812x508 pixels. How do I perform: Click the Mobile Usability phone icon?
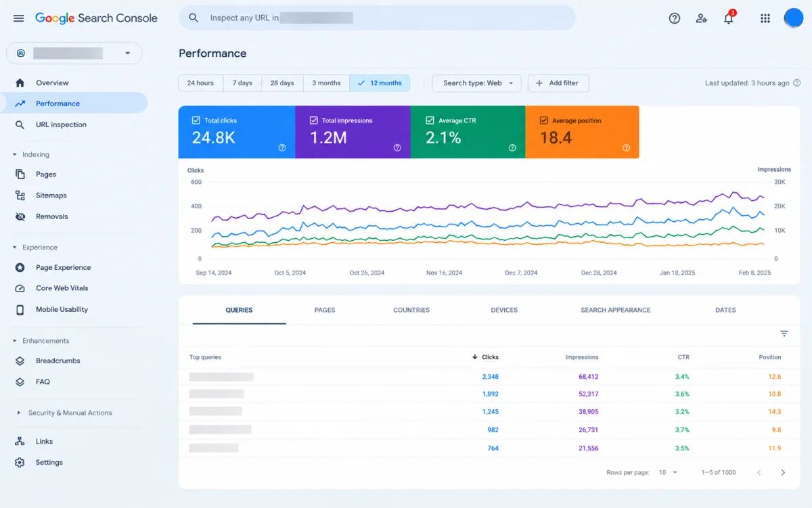[20, 309]
